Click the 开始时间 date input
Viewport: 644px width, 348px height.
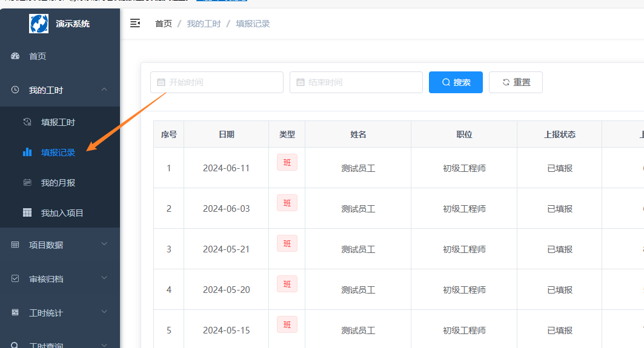pos(217,82)
